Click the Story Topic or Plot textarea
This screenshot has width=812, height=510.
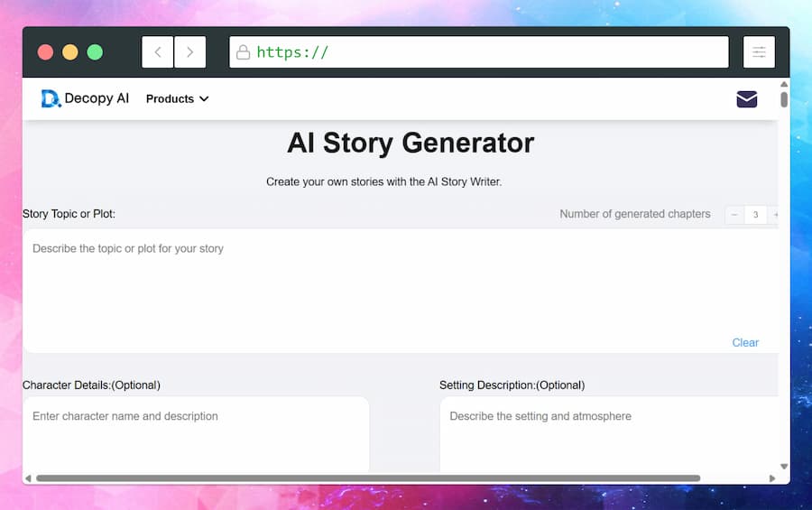click(401, 292)
